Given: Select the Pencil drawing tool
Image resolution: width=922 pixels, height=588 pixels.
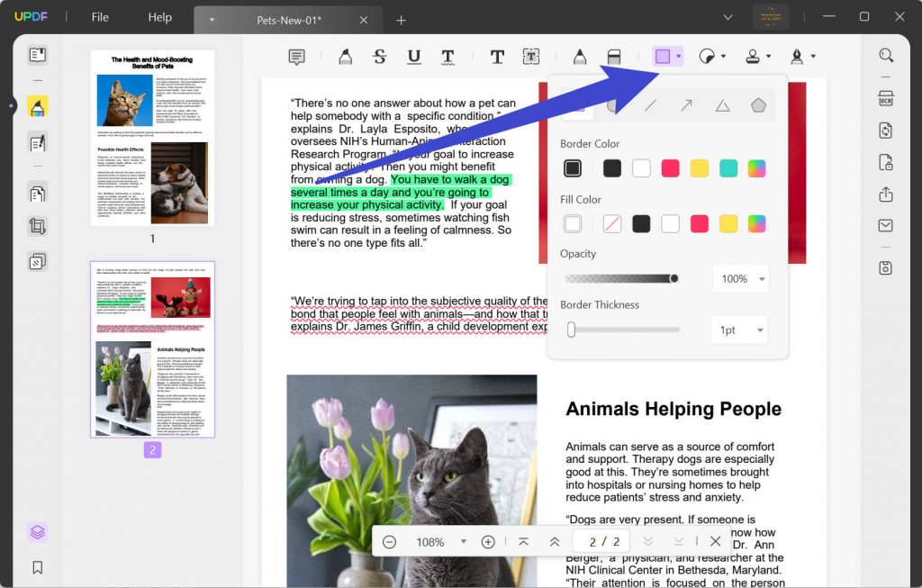Looking at the screenshot, I should 580,56.
